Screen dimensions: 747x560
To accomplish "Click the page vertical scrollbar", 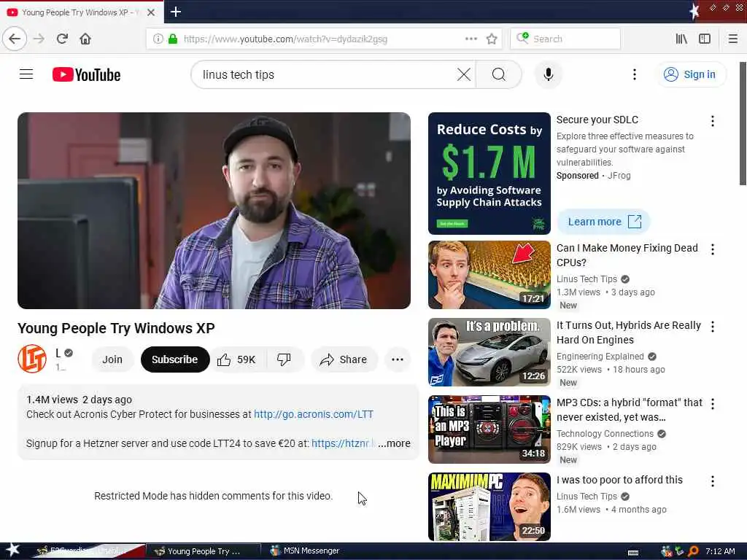I will (x=743, y=122).
